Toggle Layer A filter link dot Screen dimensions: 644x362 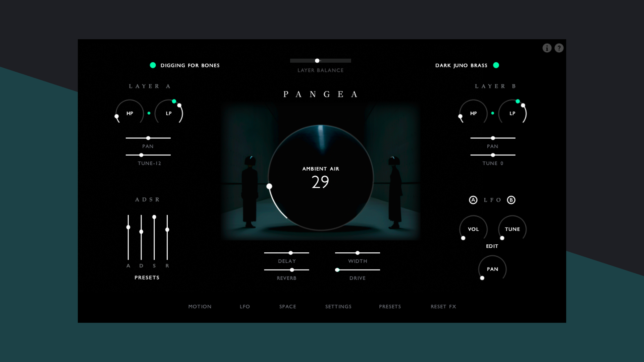[149, 113]
